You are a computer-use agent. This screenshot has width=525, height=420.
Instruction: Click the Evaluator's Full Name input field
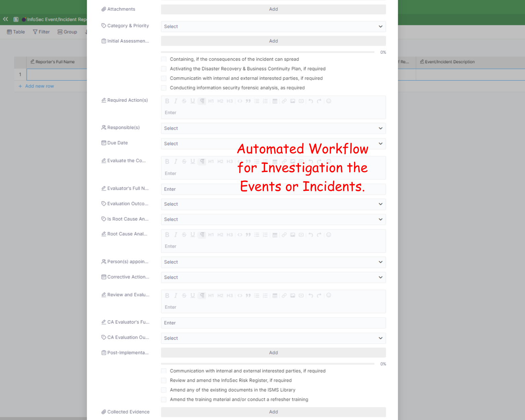point(273,189)
